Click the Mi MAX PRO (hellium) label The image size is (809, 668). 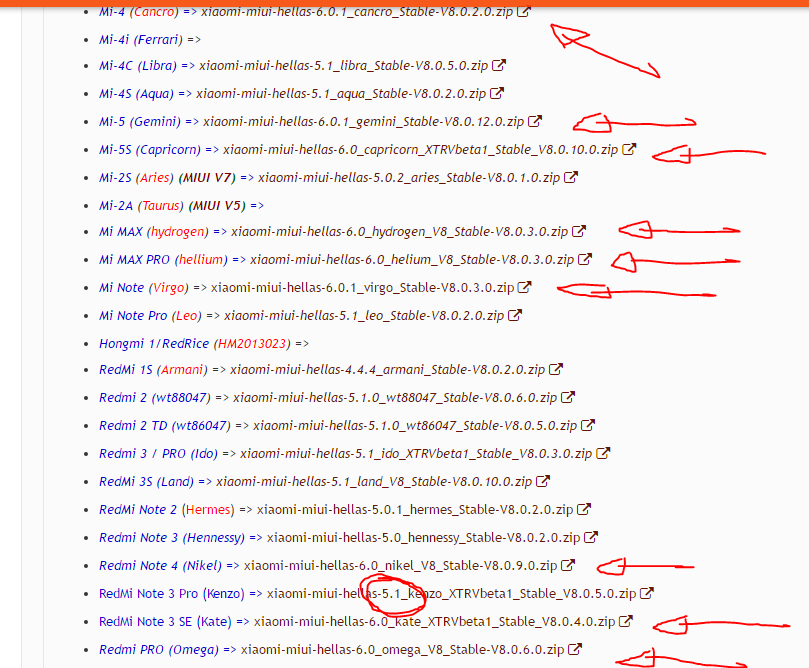point(164,259)
